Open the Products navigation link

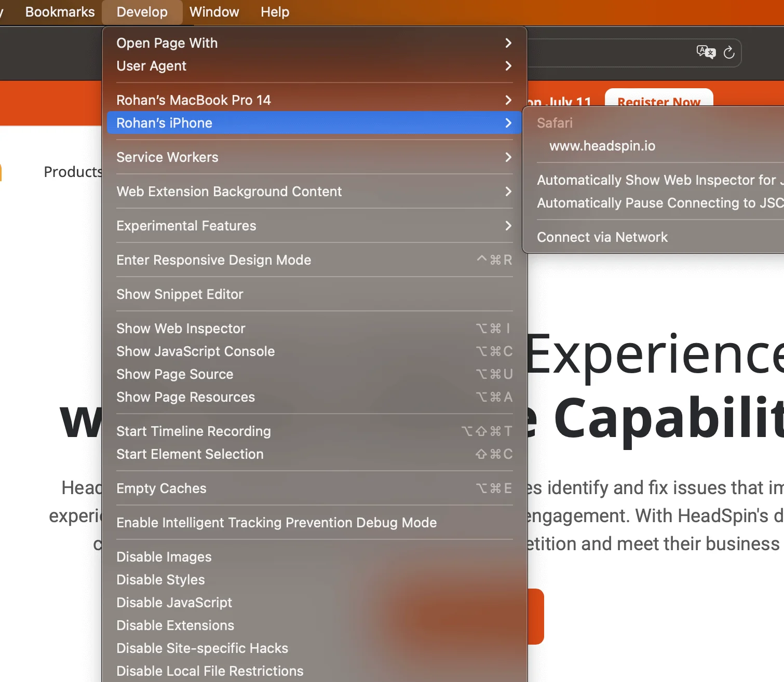coord(73,172)
